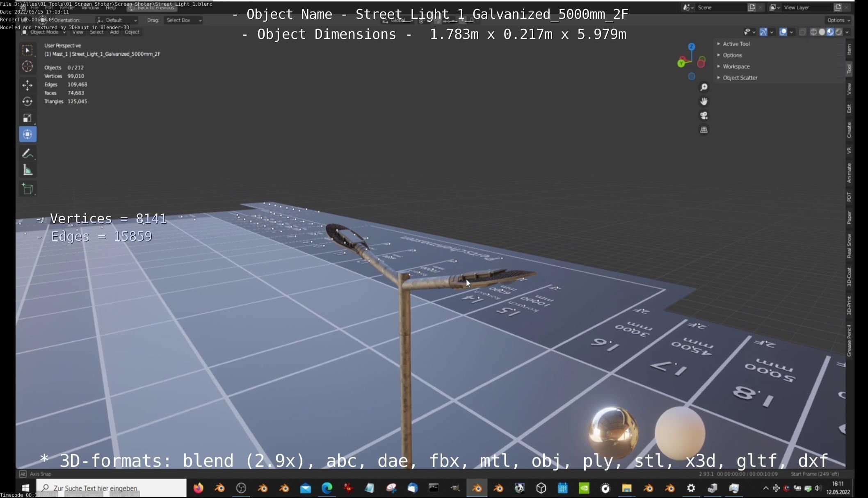
Task: Select the Rotate tool
Action: coord(27,101)
